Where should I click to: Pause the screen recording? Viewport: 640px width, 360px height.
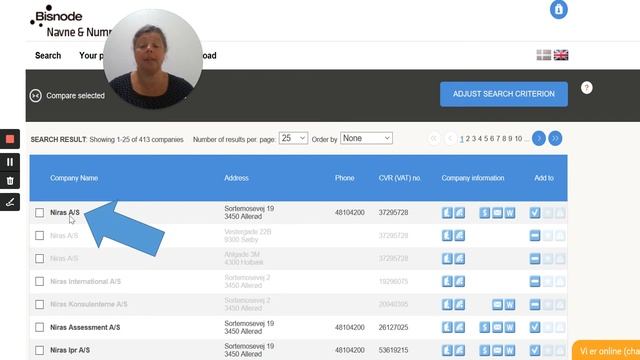tap(10, 162)
